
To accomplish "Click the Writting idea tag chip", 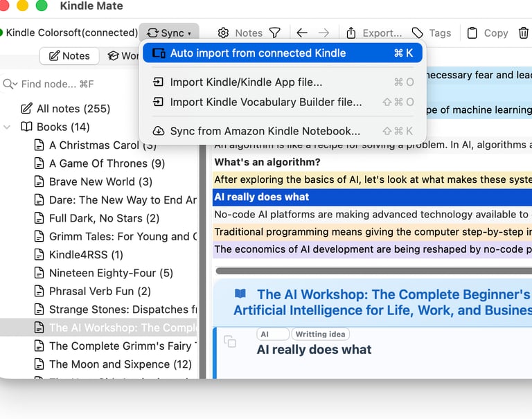I will click(320, 335).
